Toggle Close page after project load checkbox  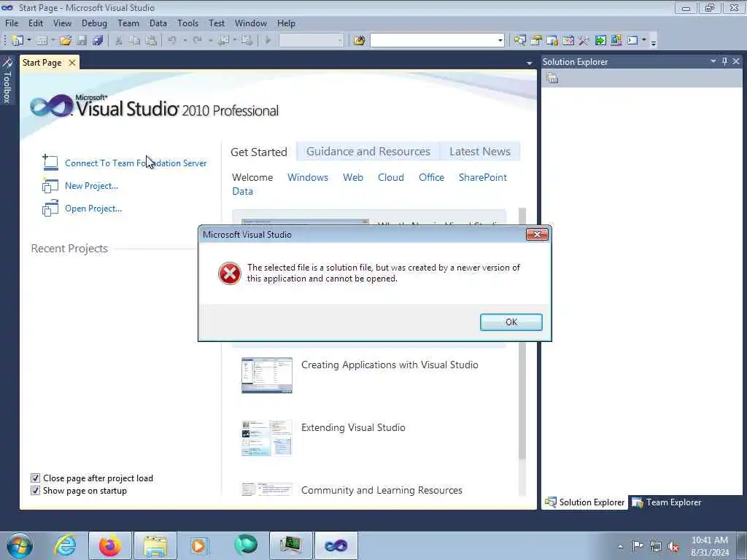point(35,478)
